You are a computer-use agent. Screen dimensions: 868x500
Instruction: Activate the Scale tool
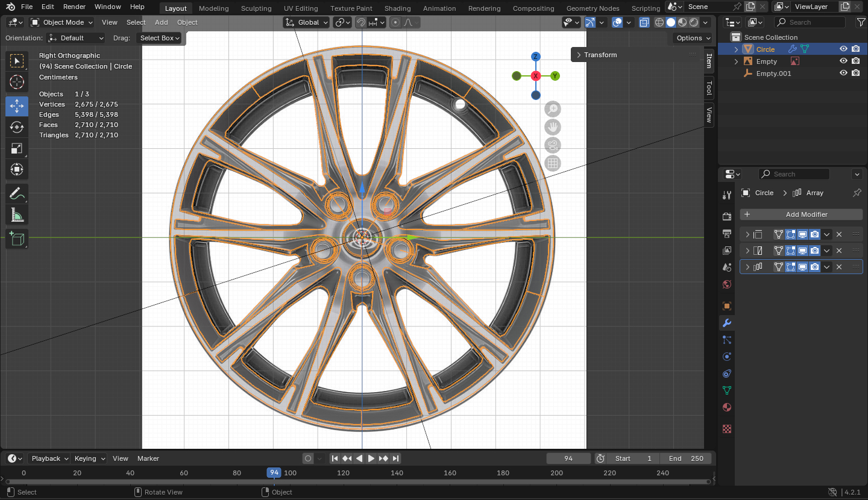coord(17,148)
